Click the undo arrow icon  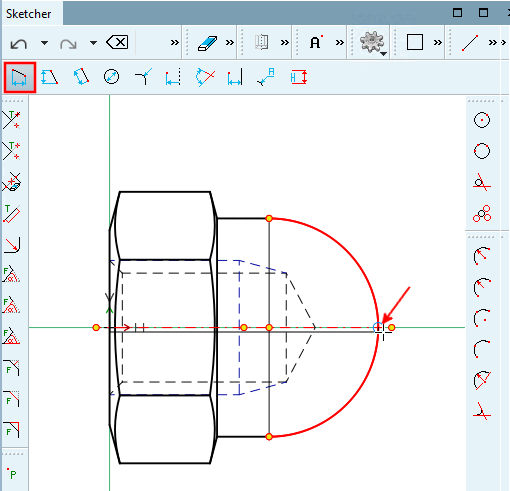19,43
